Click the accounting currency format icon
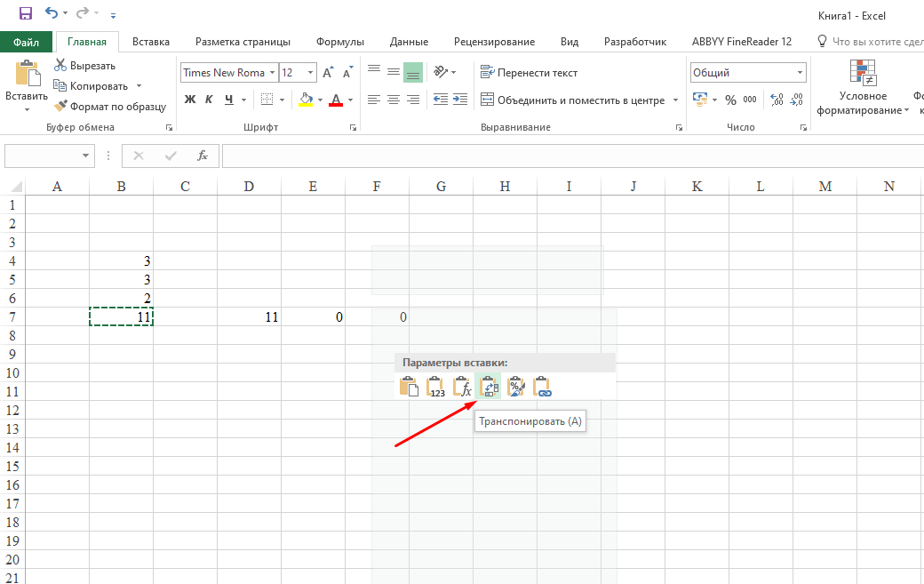Screen dimensions: 924x584 tap(700, 100)
